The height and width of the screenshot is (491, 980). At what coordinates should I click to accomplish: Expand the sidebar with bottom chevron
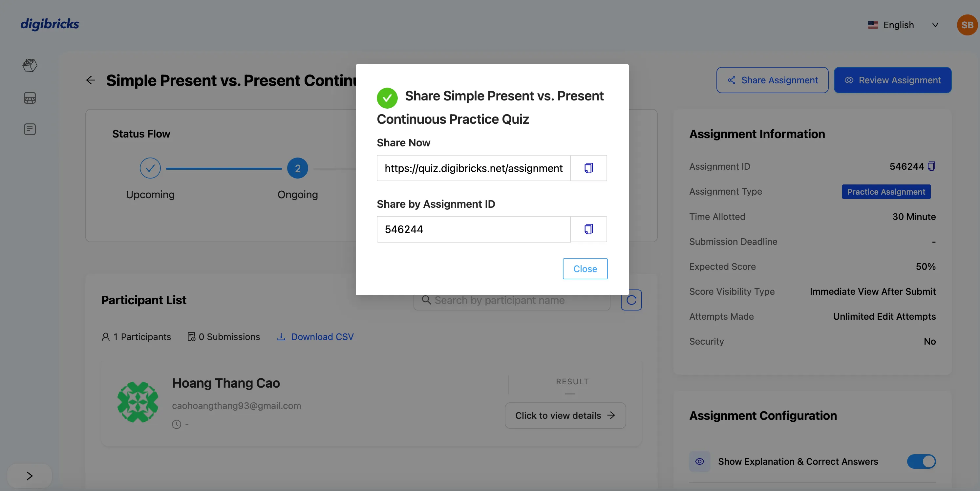coord(29,476)
